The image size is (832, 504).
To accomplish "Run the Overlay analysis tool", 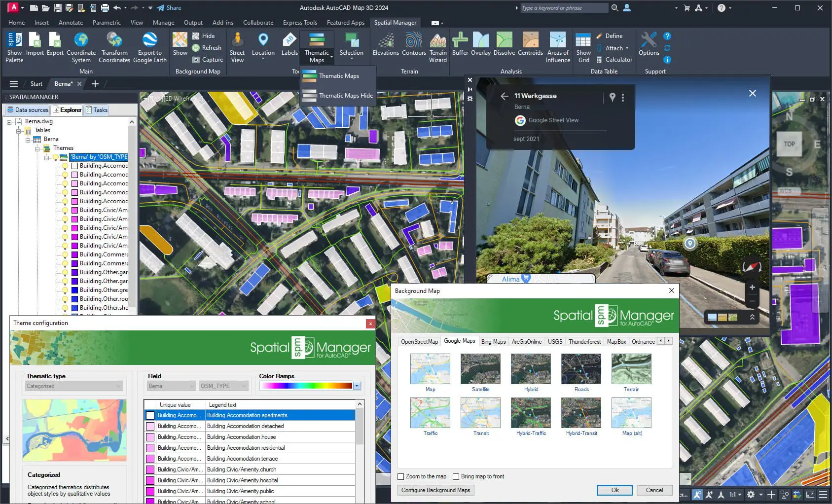I will [x=481, y=44].
